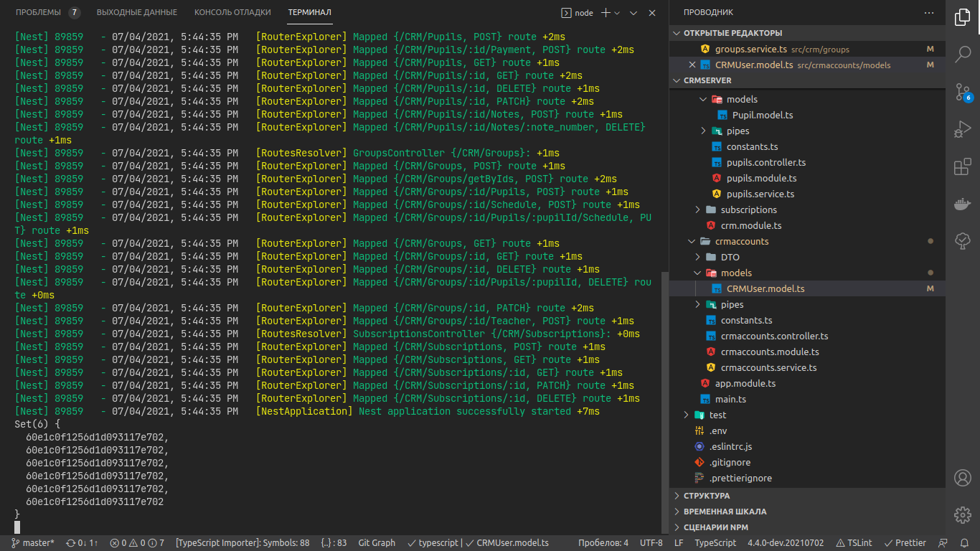Open the .gitignore file
This screenshot has height=551, width=980.
click(807, 462)
